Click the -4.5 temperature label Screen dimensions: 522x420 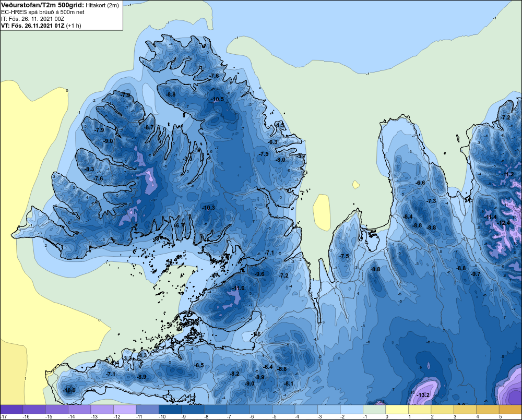[x=280, y=125]
